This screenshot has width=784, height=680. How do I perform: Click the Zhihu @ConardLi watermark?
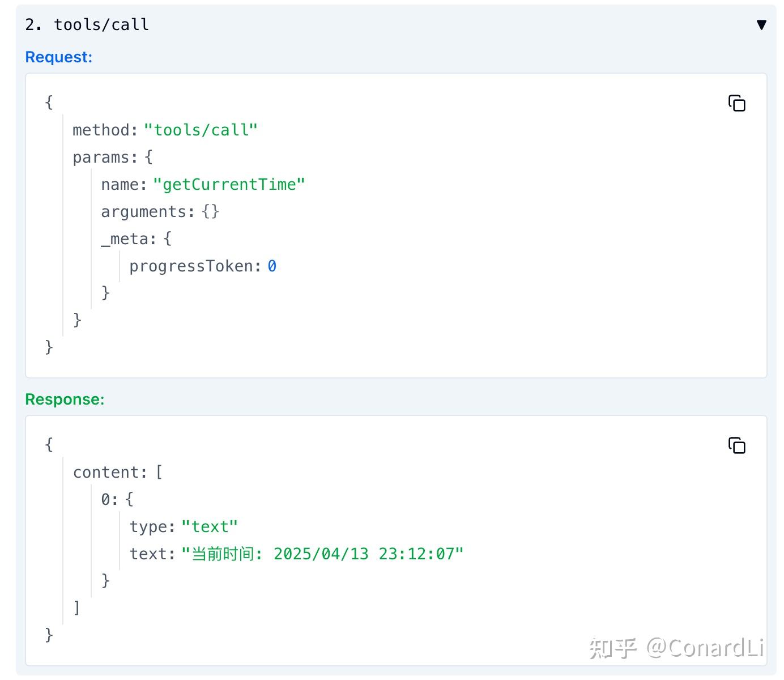pyautogui.click(x=676, y=648)
